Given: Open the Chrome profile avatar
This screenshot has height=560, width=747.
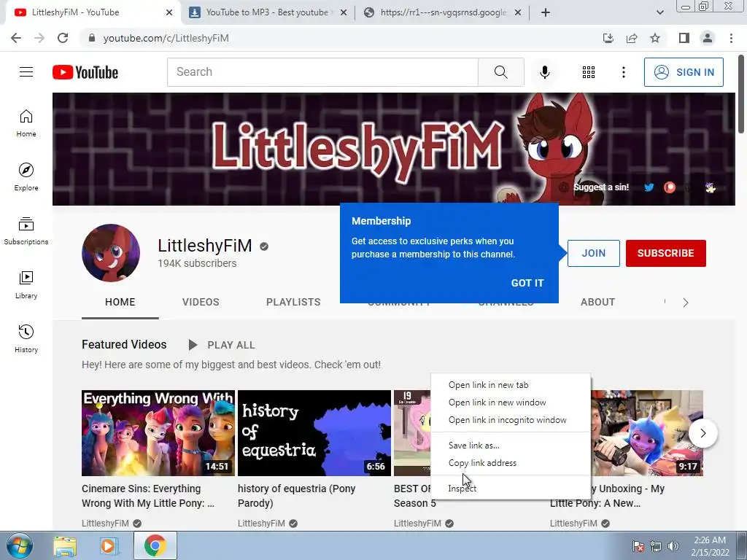Looking at the screenshot, I should (x=708, y=38).
